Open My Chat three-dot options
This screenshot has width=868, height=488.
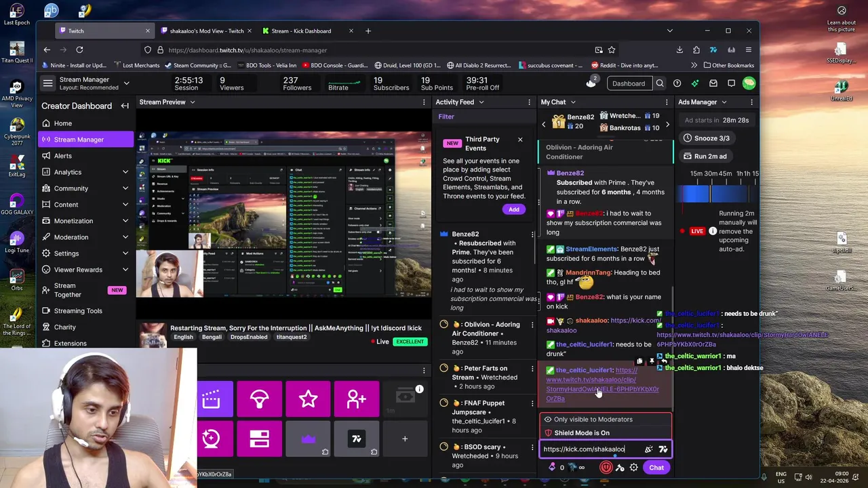[x=667, y=102]
